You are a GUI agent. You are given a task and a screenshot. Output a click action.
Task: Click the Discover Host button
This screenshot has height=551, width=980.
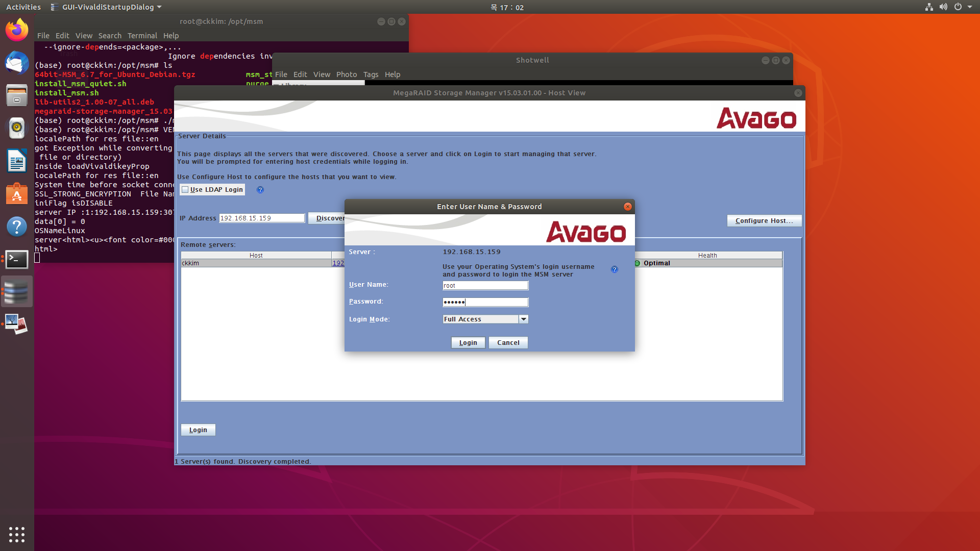[327, 218]
